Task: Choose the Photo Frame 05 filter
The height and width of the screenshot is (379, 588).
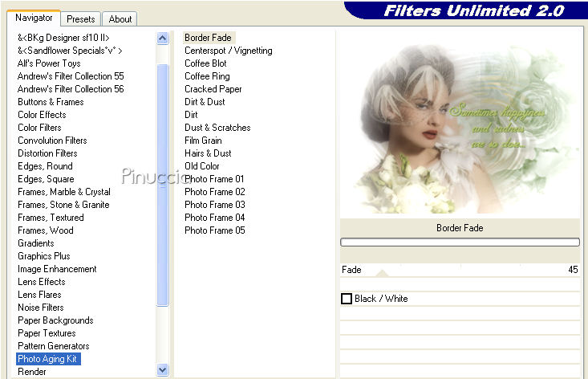Action: tap(214, 230)
